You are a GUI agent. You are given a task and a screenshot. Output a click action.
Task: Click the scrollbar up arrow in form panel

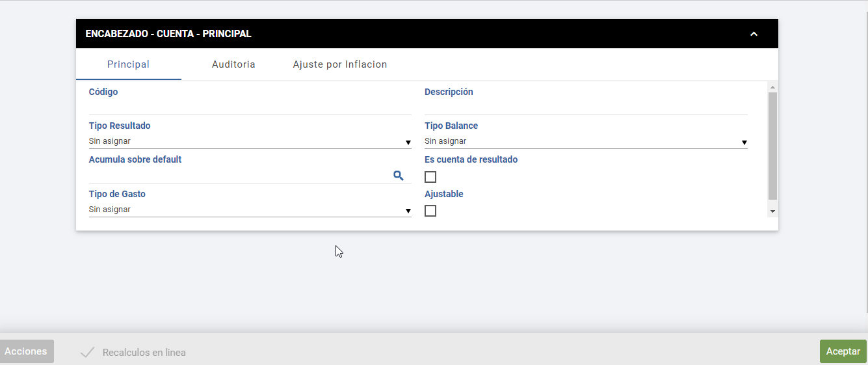[772, 87]
